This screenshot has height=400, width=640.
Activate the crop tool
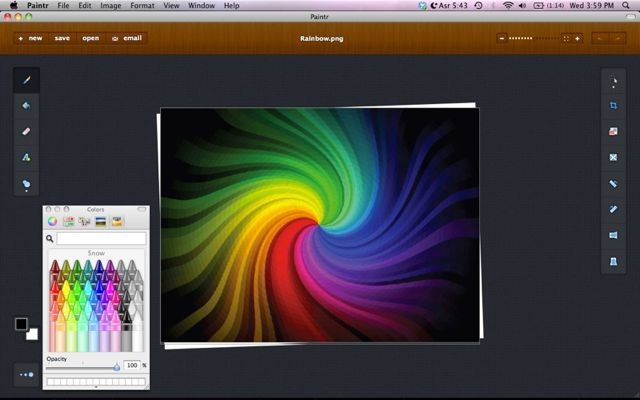(x=613, y=104)
